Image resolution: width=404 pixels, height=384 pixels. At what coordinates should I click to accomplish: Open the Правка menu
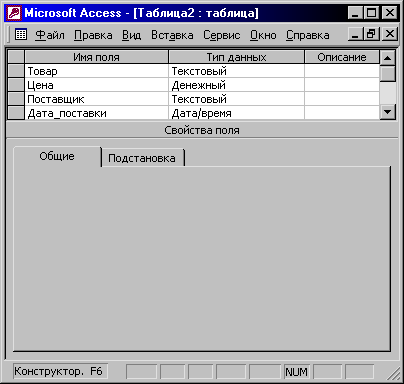point(93,35)
